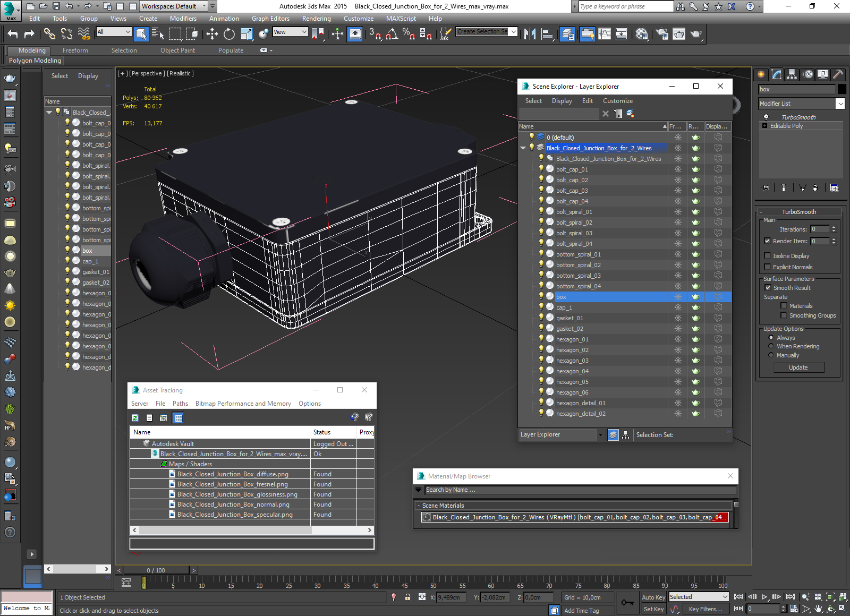Collapse Scene Materials section
This screenshot has height=616, width=850.
click(x=418, y=506)
